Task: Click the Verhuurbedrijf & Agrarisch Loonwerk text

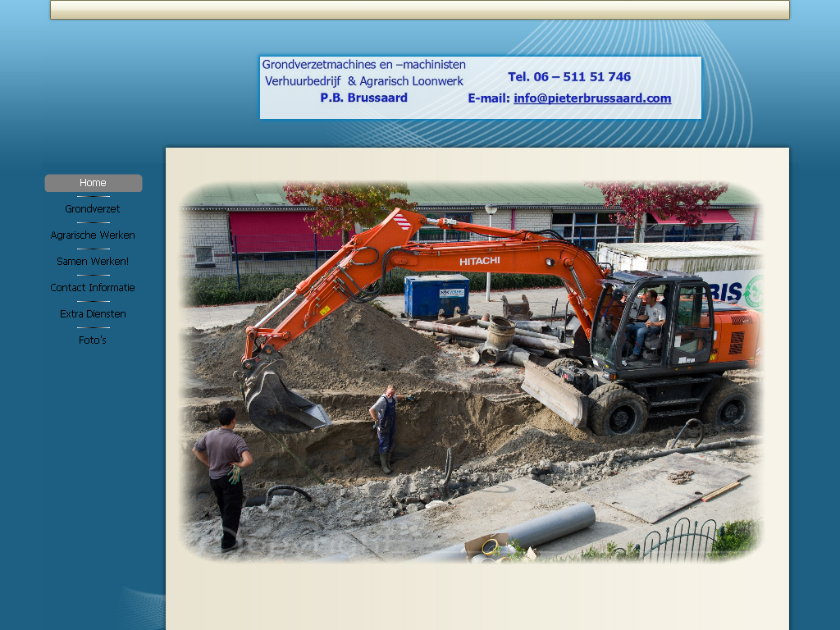Action: (x=364, y=81)
